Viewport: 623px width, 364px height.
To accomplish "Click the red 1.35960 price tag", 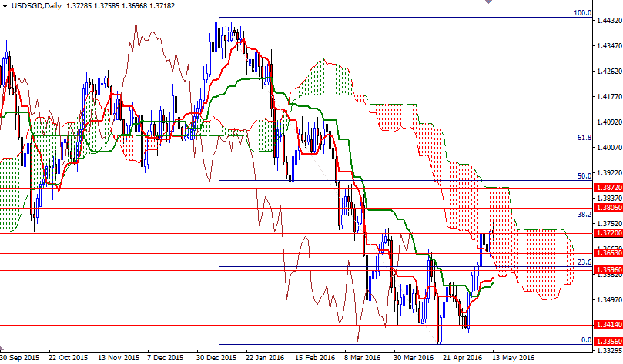I will point(608,270).
